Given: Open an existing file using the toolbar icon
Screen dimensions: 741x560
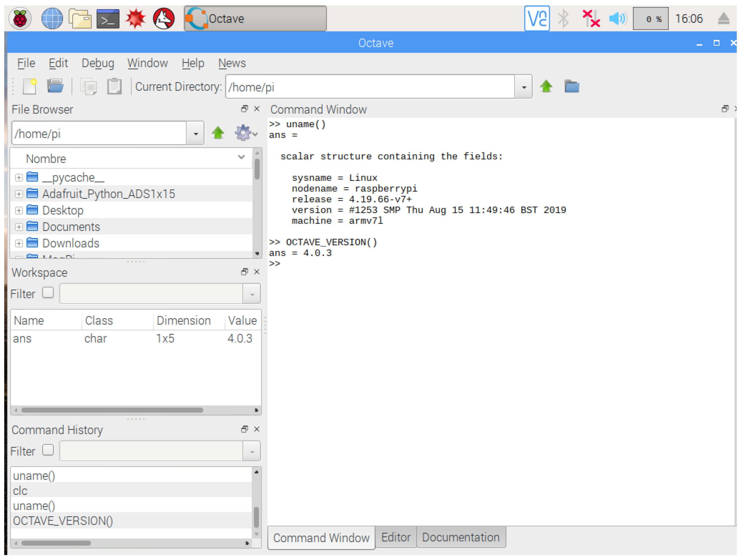Looking at the screenshot, I should pos(55,86).
